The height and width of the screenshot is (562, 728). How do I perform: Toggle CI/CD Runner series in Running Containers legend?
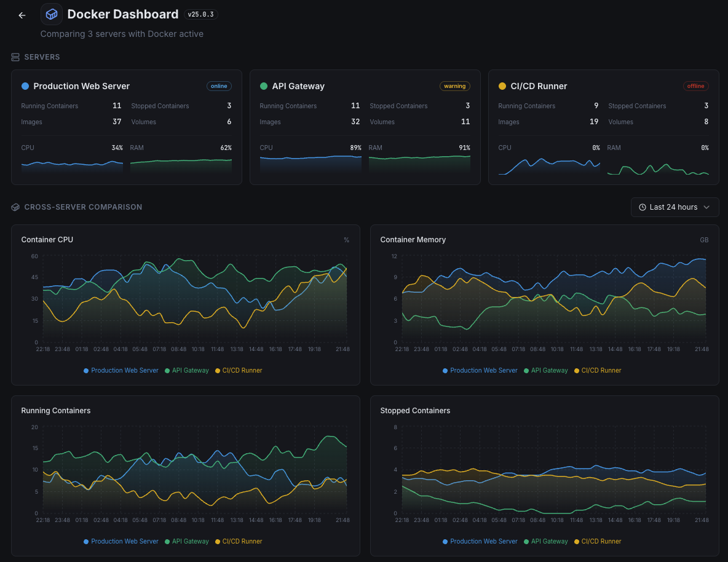tap(239, 541)
